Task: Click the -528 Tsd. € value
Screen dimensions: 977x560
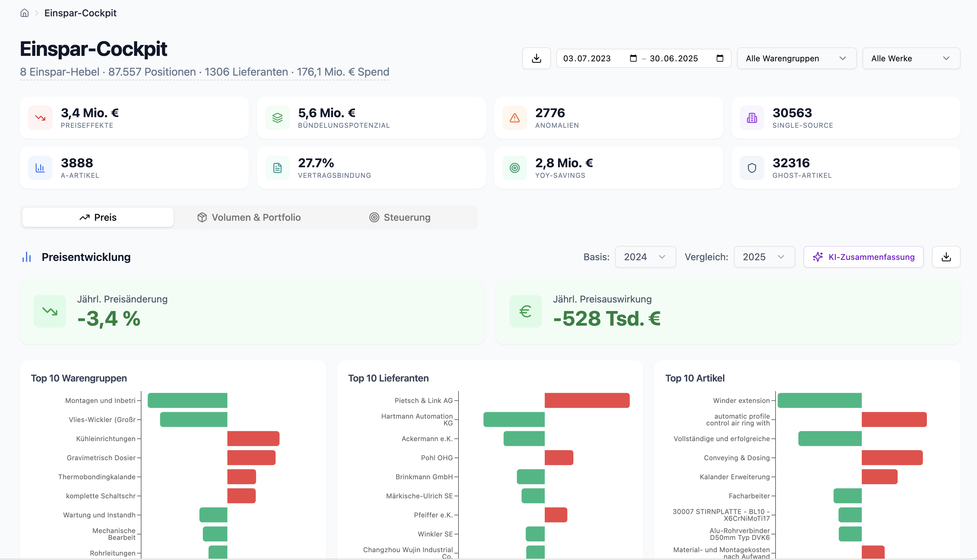Action: tap(606, 318)
